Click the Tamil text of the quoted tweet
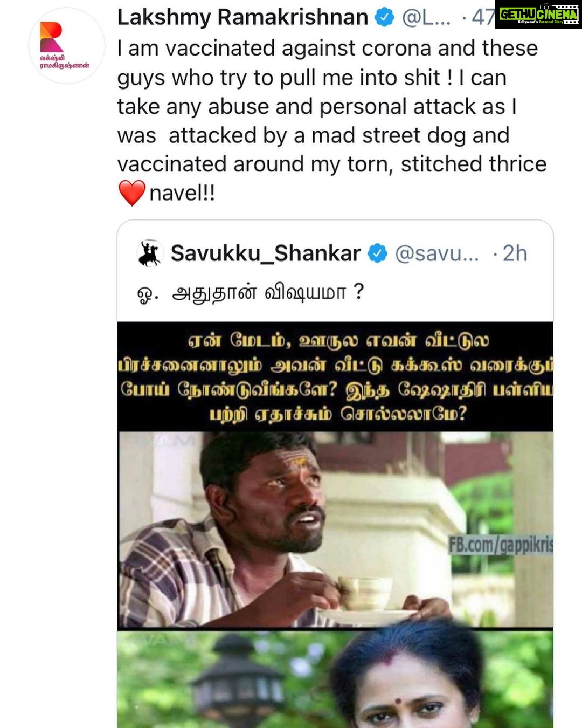The image size is (582, 728). click(x=251, y=293)
